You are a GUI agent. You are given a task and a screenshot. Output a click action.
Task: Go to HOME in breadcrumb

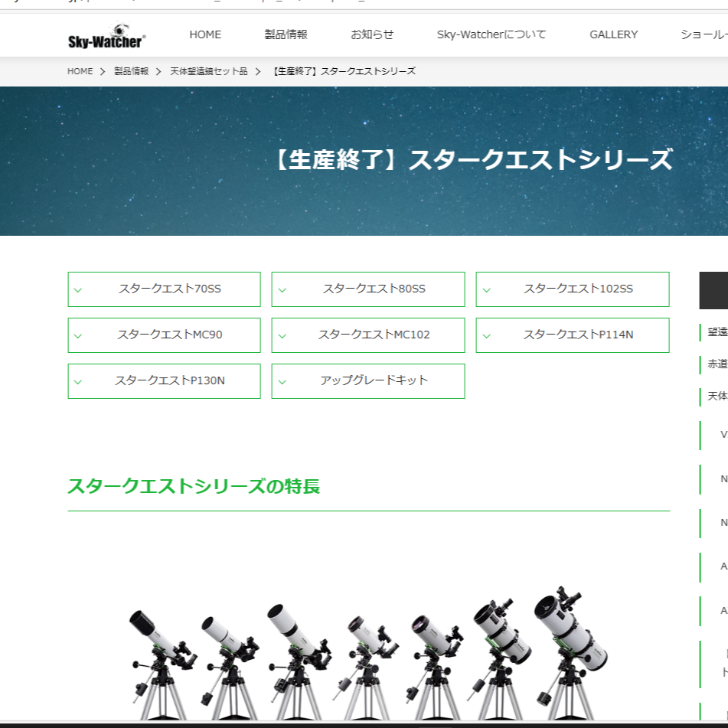(80, 71)
